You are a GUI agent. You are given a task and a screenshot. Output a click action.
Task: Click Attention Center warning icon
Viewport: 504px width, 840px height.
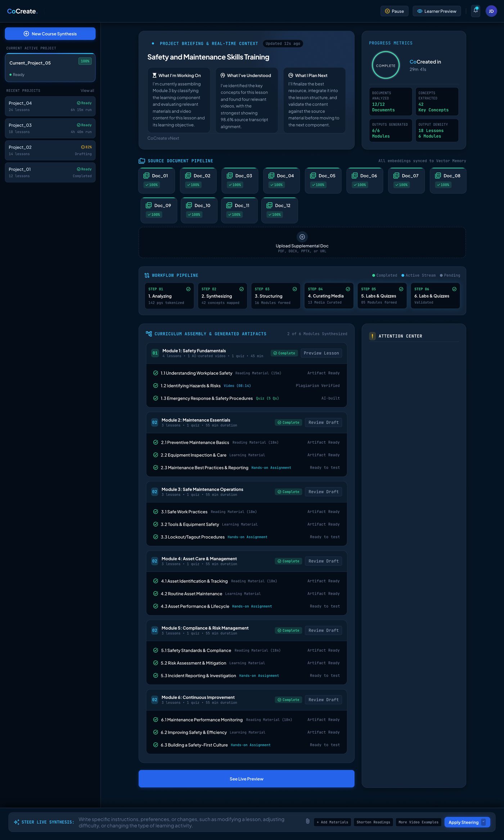[x=372, y=336]
